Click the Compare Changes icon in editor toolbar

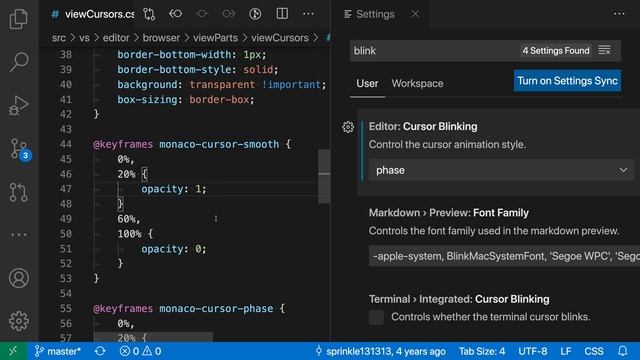pyautogui.click(x=149, y=14)
